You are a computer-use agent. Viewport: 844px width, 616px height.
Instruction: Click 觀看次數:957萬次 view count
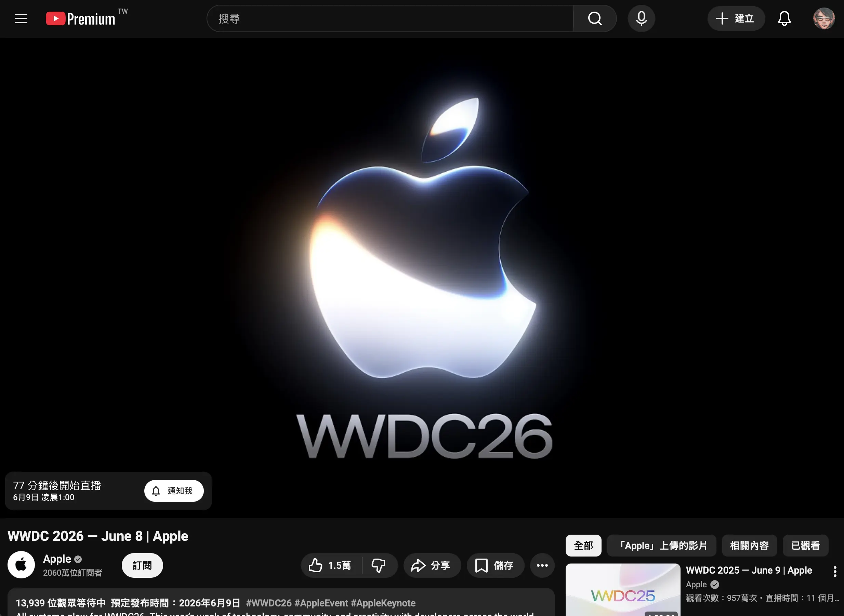pos(721,598)
